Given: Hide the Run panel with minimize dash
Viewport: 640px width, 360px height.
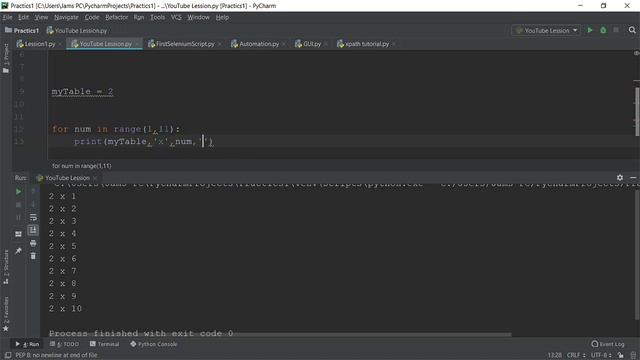Looking at the screenshot, I should (x=633, y=178).
